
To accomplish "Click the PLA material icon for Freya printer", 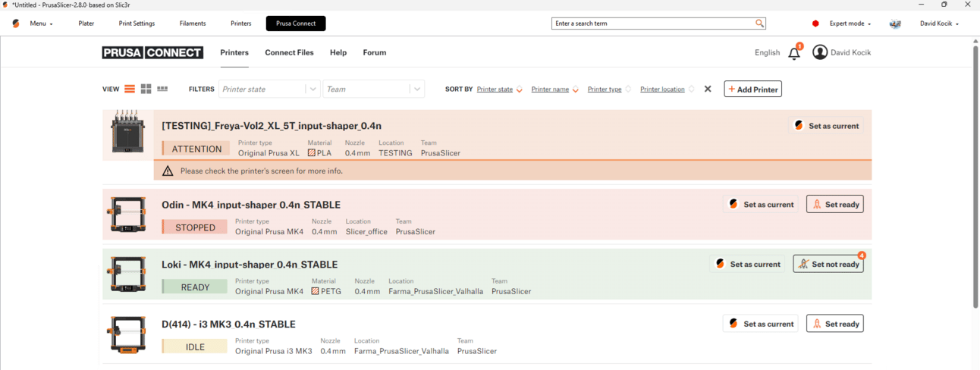I will 312,153.
